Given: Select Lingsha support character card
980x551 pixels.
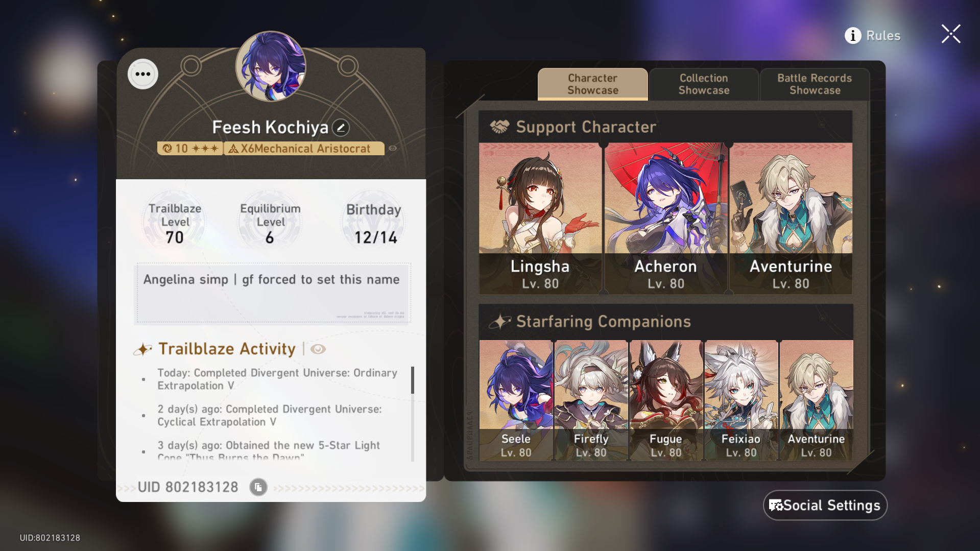Looking at the screenshot, I should click(x=540, y=219).
